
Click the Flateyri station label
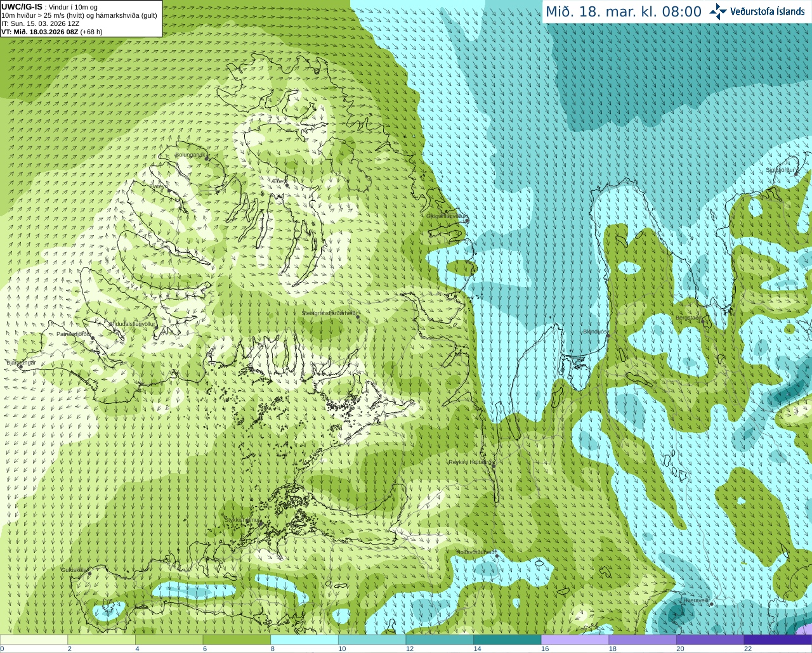click(x=158, y=186)
